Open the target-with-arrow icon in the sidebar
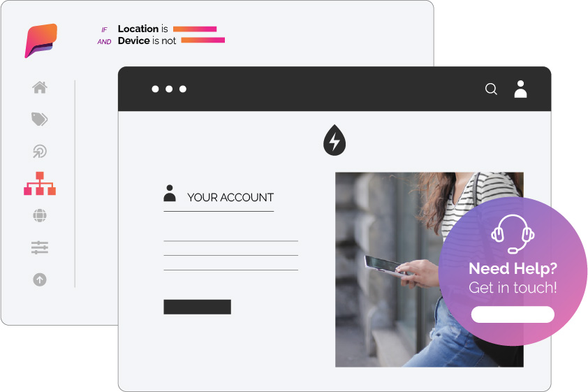The height and width of the screenshot is (392, 588). tap(39, 151)
